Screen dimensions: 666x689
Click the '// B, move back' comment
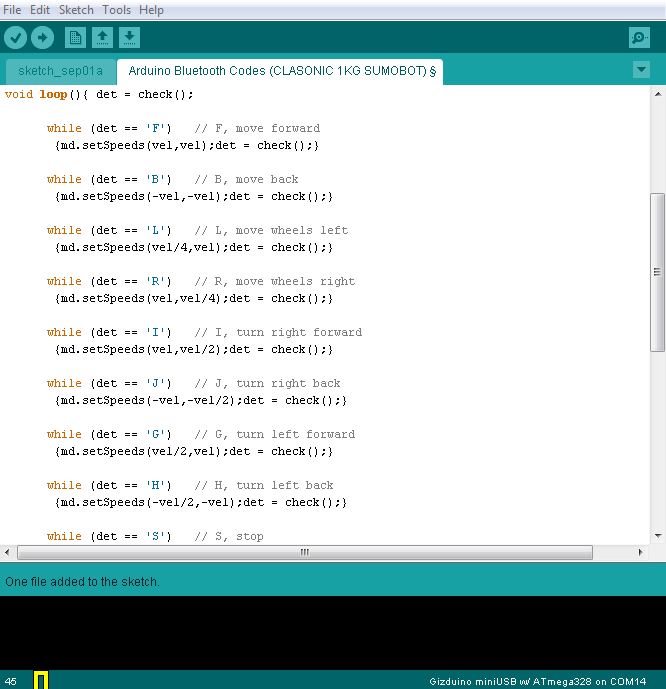[246, 179]
